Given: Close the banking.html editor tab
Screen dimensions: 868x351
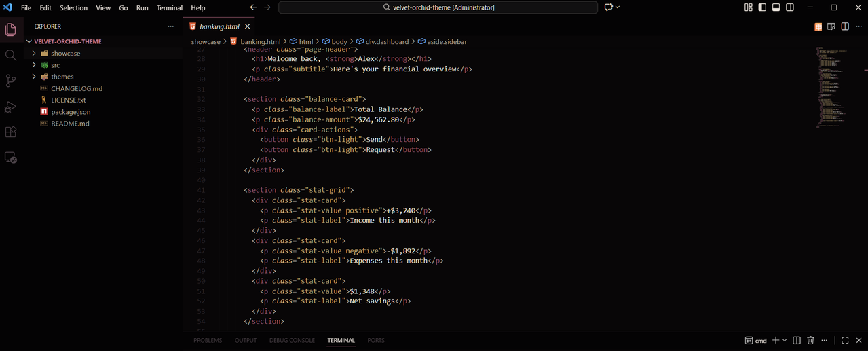Looking at the screenshot, I should (248, 26).
